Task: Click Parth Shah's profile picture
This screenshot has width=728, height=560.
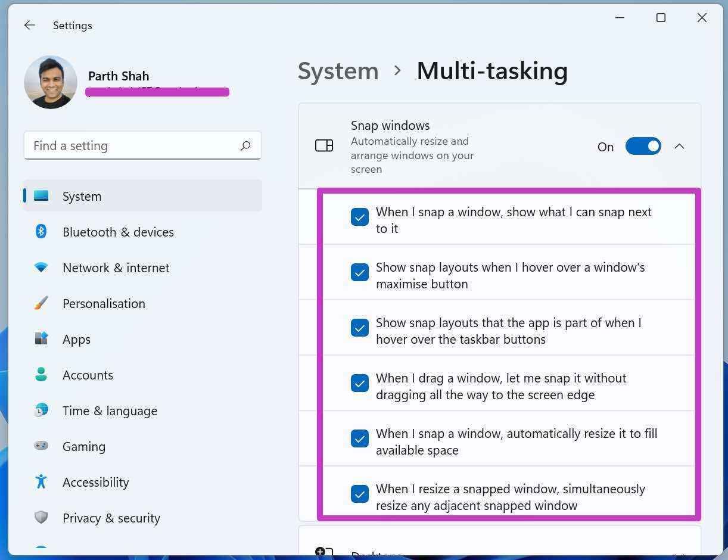Action: (51, 82)
